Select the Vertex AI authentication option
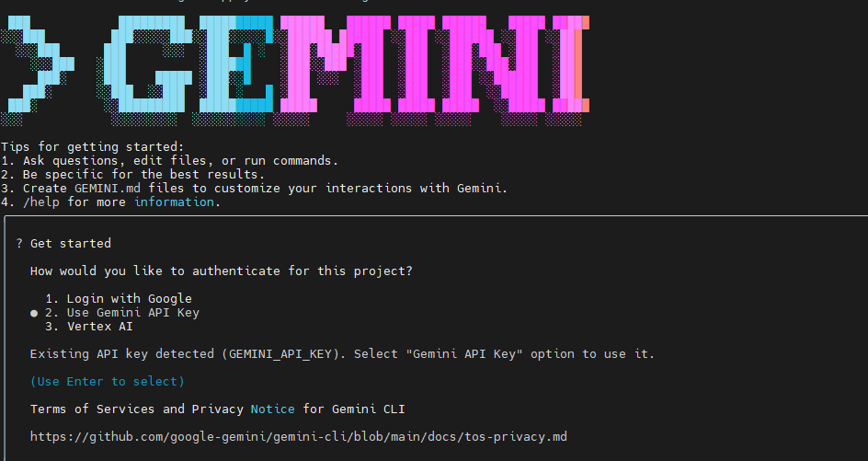The image size is (868, 461). click(98, 326)
